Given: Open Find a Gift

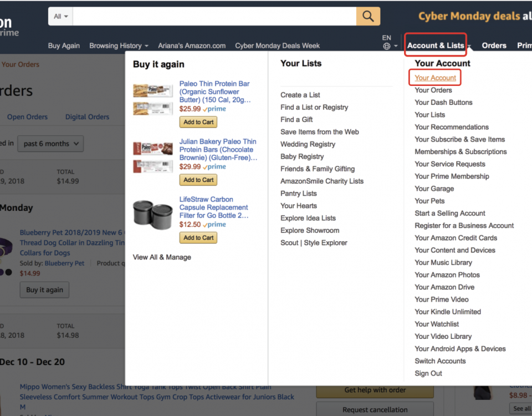Looking at the screenshot, I should (296, 120).
